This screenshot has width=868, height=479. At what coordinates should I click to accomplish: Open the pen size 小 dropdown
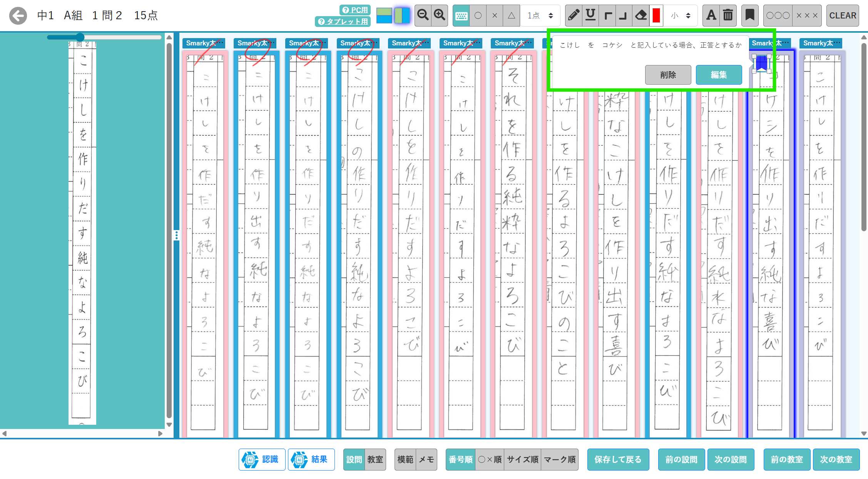click(680, 16)
